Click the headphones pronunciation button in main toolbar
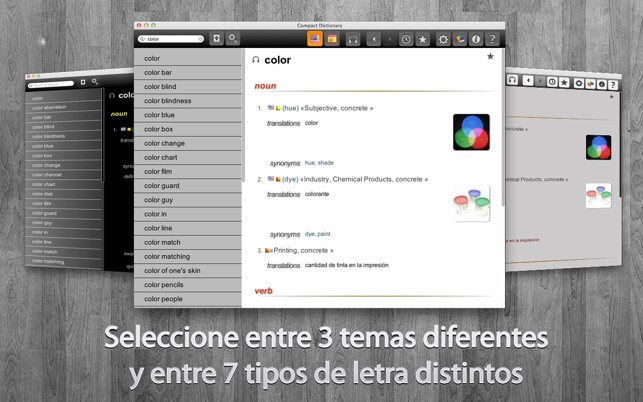This screenshot has height=402, width=643. [353, 39]
